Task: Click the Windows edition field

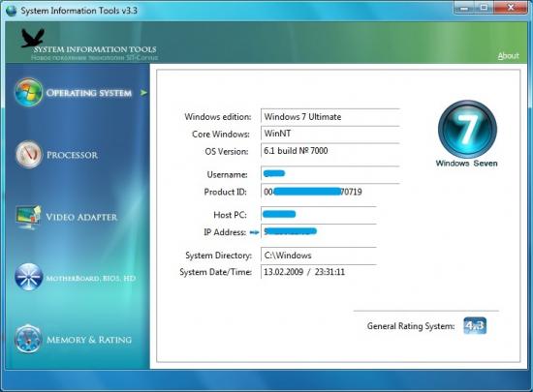Action: coord(330,117)
